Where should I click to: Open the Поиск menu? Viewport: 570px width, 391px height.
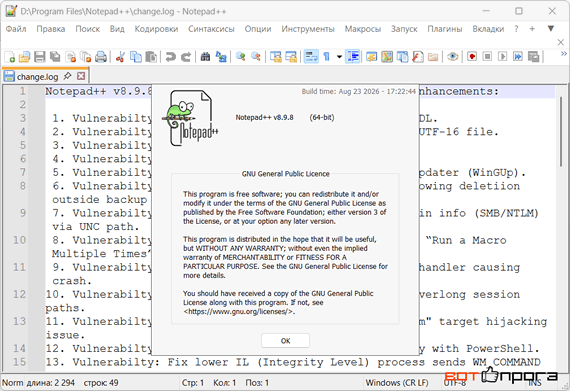[88, 29]
